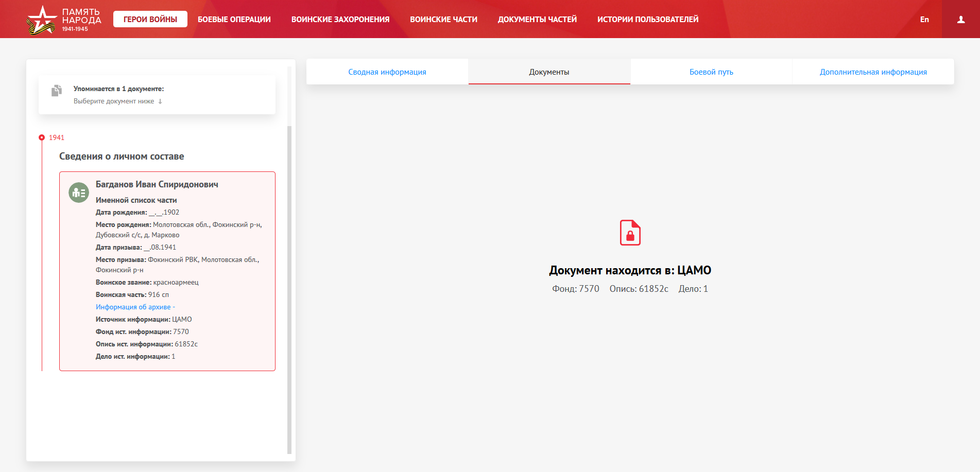Open the Герои войны menu
Screen dimensions: 980x472
150,19
